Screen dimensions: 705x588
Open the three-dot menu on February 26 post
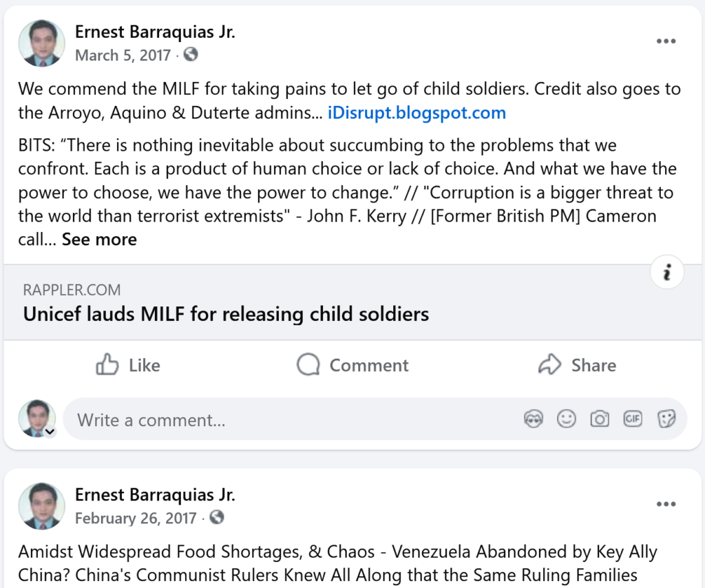click(666, 504)
